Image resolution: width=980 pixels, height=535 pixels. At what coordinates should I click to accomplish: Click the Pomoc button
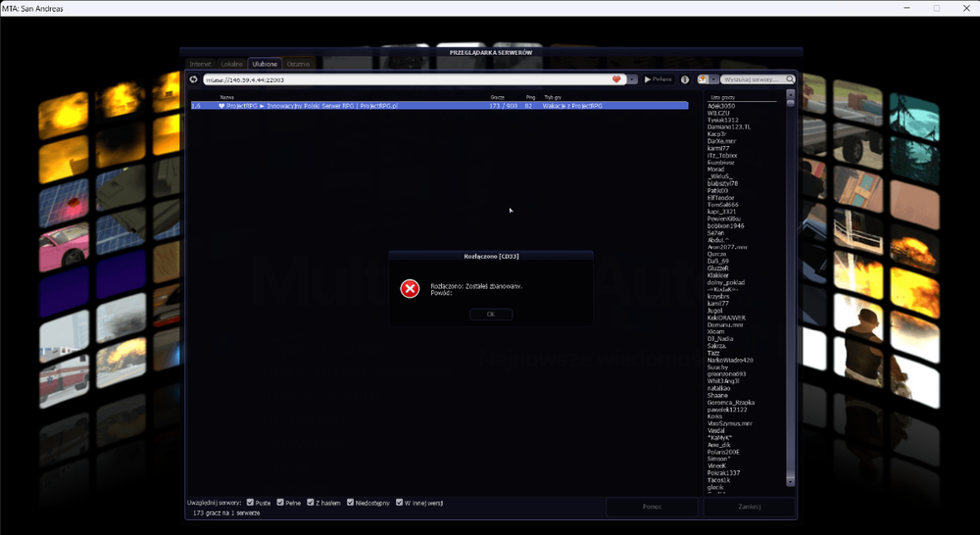pyautogui.click(x=652, y=507)
